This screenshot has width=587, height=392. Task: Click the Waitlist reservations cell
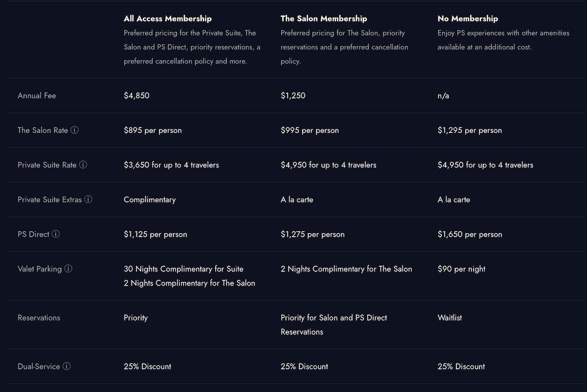tap(450, 318)
